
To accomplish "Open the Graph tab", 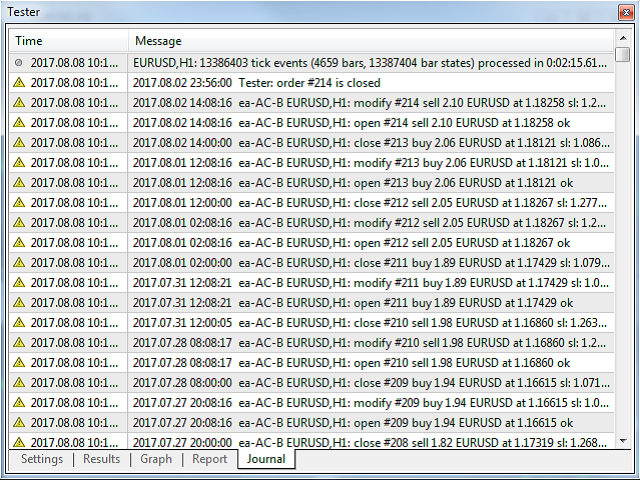I will [x=156, y=459].
